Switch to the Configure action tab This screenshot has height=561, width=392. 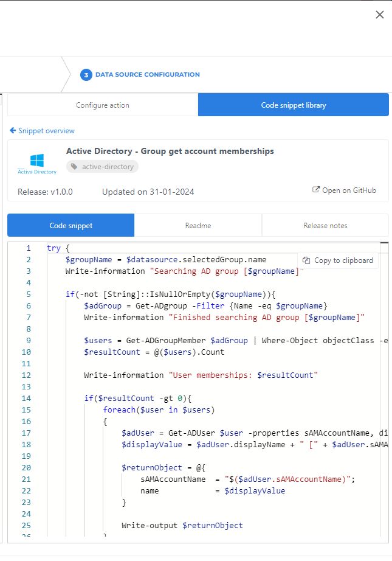(x=103, y=105)
